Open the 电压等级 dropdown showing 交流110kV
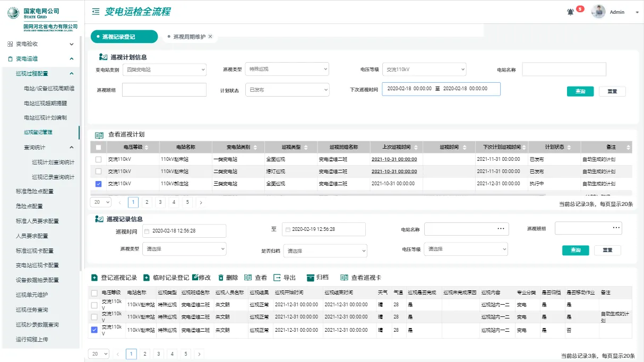Viewport: 644px width, 362px height. 424,70
